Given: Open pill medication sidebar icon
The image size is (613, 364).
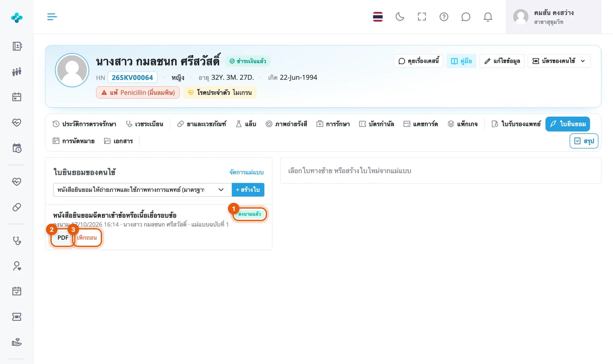Looking at the screenshot, I should click(x=17, y=207).
